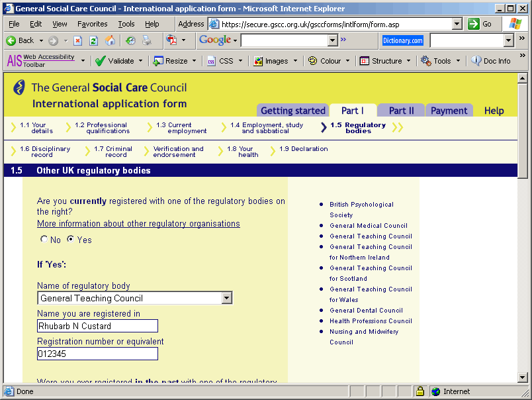Click the Resize toolbar icon
The width and height of the screenshot is (532, 400).
[158, 61]
